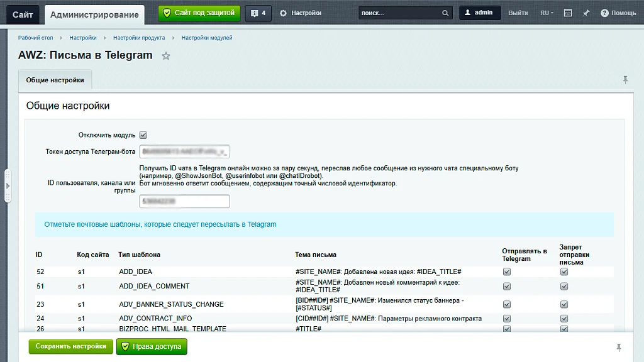Click the search magnifier icon
This screenshot has height=362, width=644.
445,13
